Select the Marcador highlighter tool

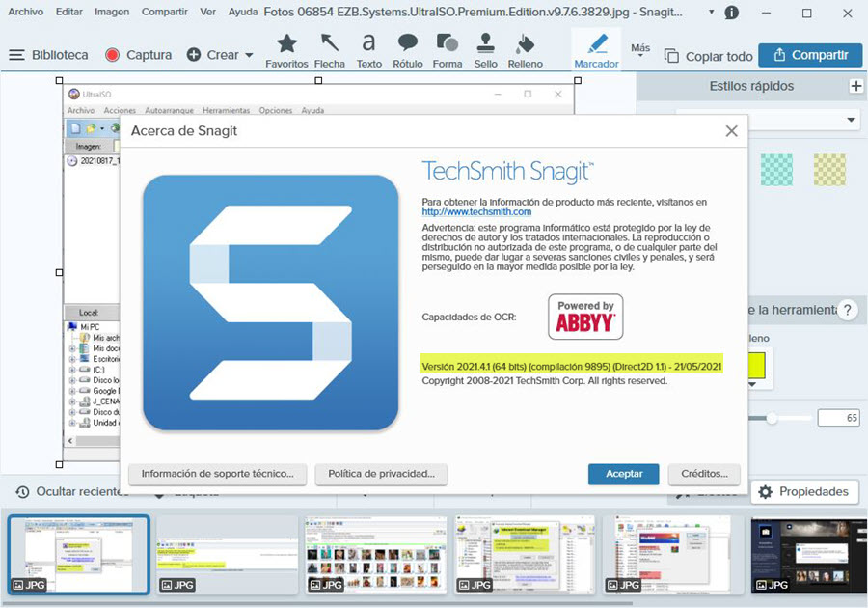tap(596, 51)
